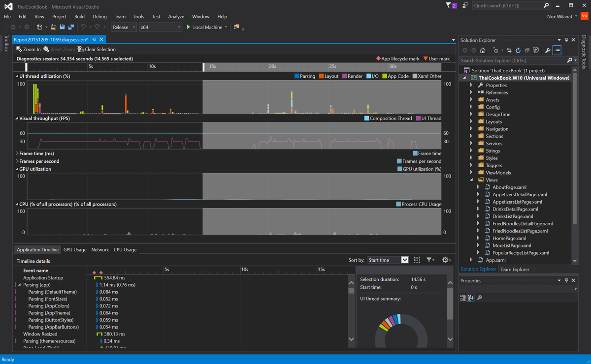Open the x64 platform dropdown
This screenshot has width=591, height=364.
coord(161,27)
